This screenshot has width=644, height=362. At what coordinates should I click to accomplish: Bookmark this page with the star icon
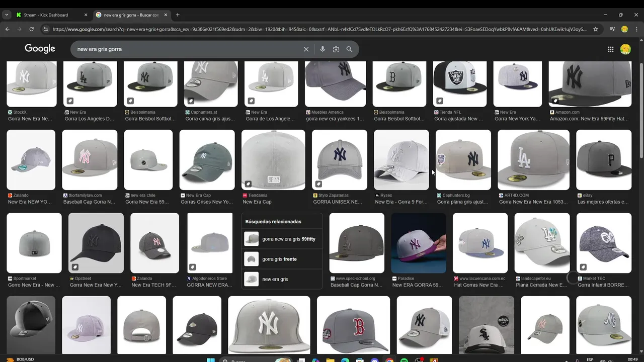[596, 29]
